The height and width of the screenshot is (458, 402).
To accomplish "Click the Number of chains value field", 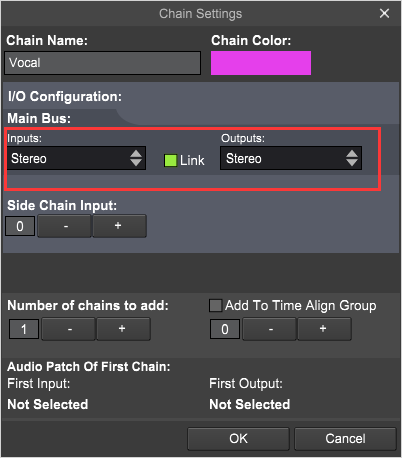I will tap(24, 329).
